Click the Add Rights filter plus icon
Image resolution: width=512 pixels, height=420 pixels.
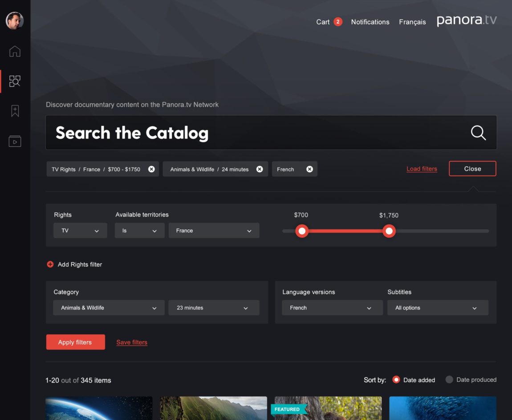pos(50,265)
